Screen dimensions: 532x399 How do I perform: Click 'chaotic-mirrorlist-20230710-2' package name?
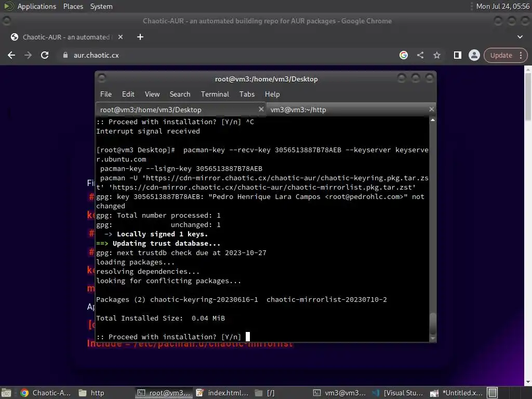(x=326, y=300)
